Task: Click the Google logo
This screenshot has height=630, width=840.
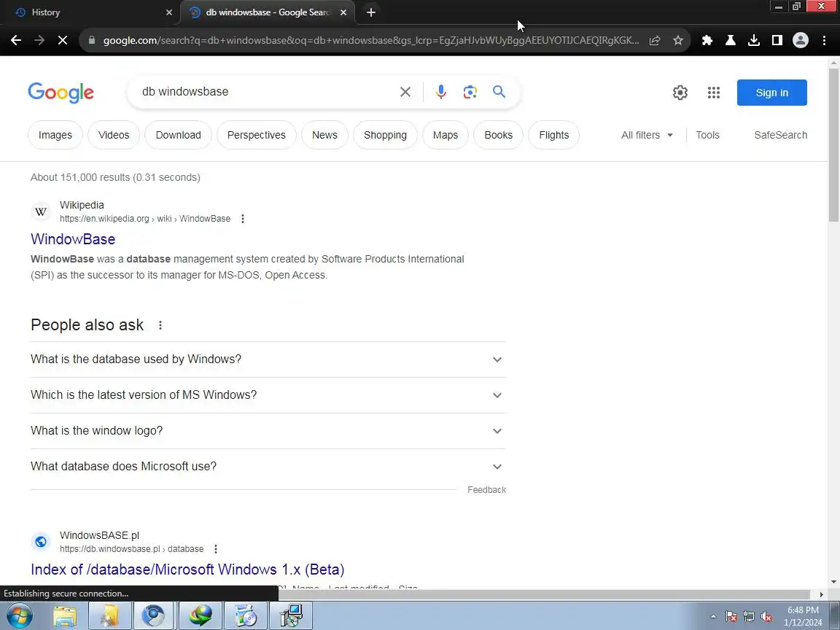Action: point(61,92)
